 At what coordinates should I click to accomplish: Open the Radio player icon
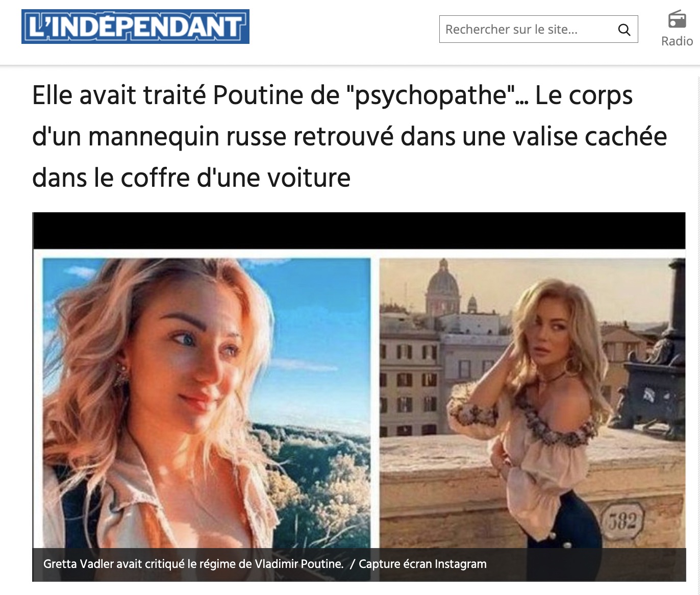click(x=677, y=19)
